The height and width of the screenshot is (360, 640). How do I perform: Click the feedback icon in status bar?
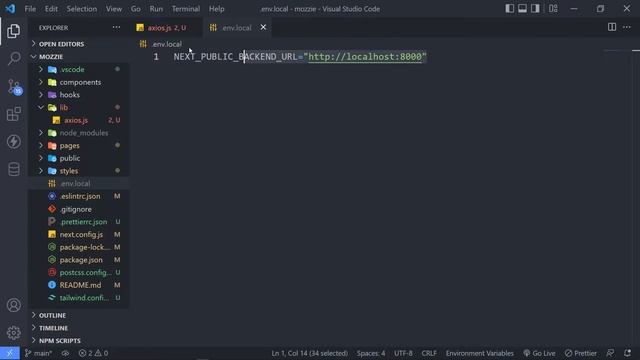click(610, 353)
